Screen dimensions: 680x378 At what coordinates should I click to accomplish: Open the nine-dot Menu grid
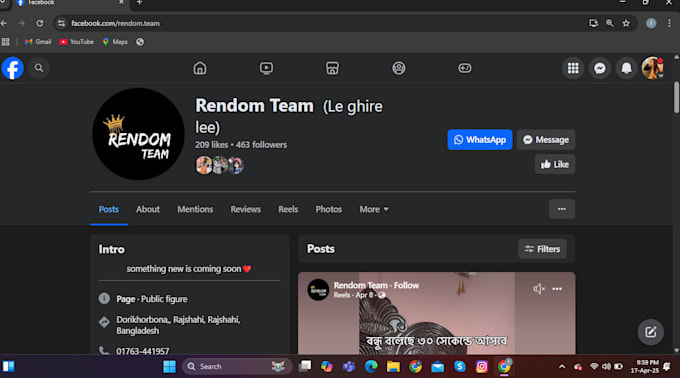[x=573, y=68]
